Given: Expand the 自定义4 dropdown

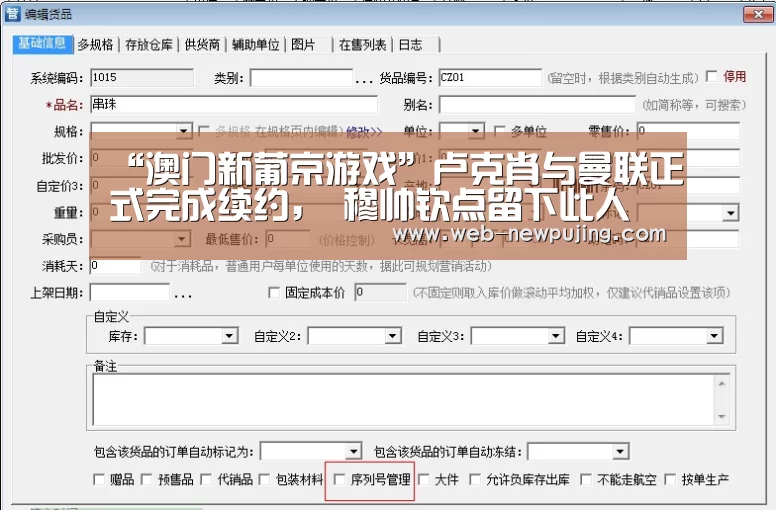Looking at the screenshot, I should tap(714, 336).
